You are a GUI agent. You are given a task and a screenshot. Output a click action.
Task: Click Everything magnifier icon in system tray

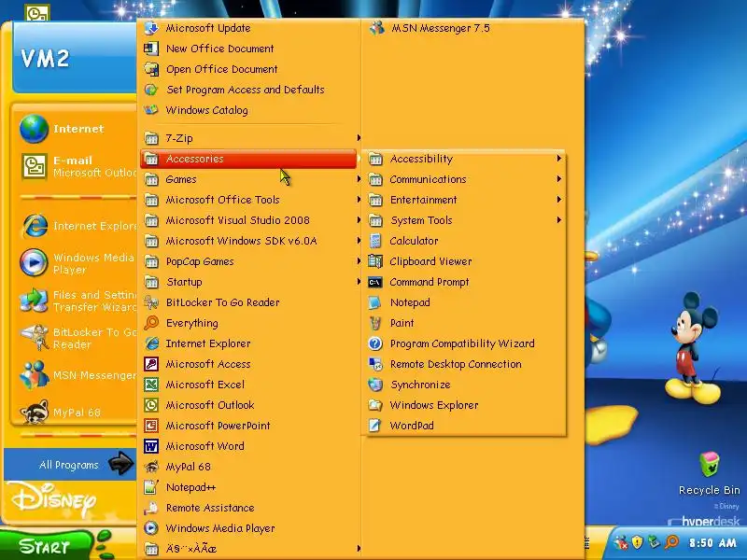[x=671, y=542]
